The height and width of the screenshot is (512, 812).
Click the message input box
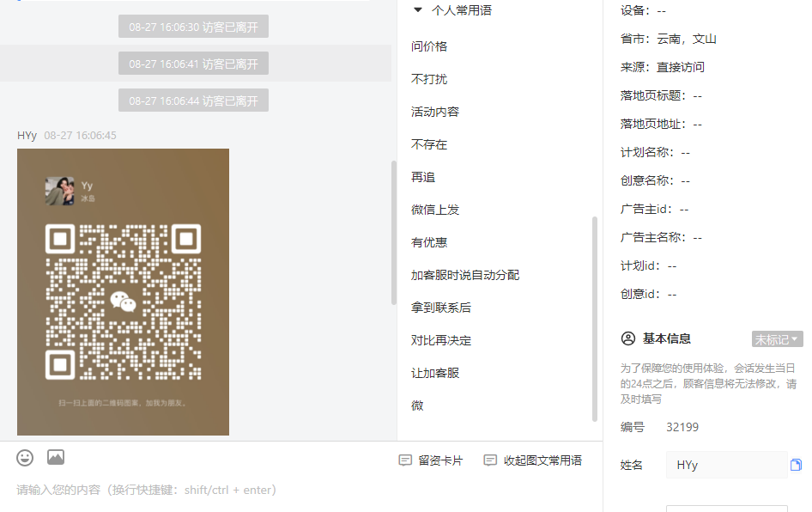(x=300, y=491)
